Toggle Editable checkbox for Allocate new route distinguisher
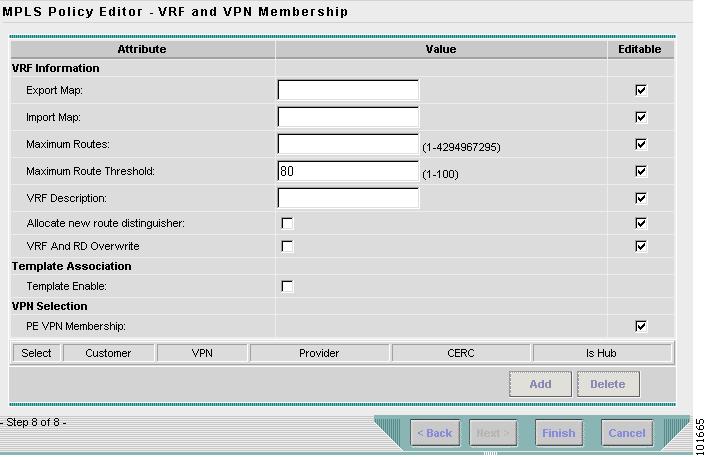This screenshot has height=457, width=706. [x=641, y=223]
